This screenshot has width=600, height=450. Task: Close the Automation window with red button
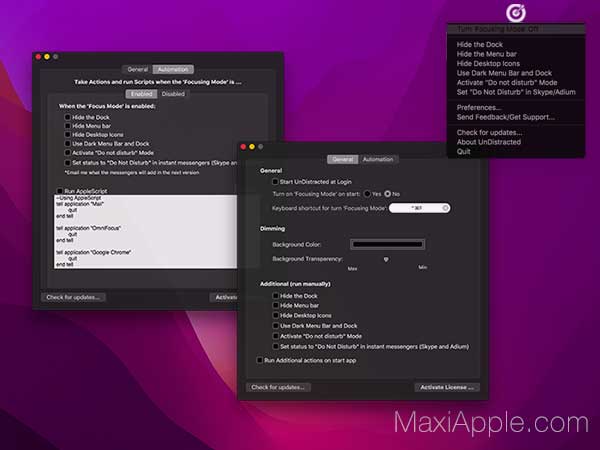(38, 57)
